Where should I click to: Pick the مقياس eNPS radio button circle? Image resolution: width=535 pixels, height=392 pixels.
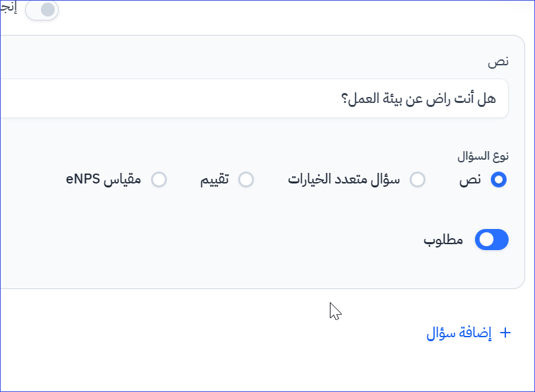pos(159,180)
